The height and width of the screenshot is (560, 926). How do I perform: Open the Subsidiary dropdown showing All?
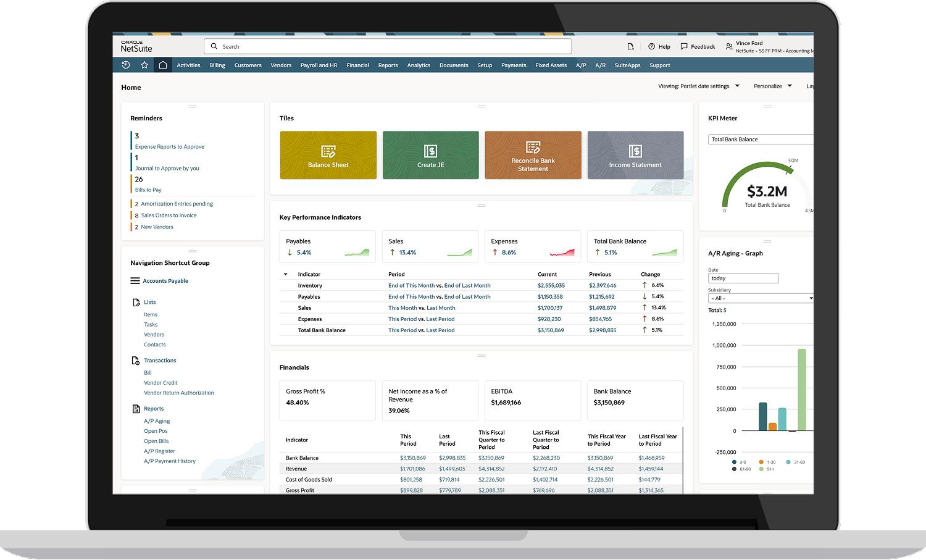[x=761, y=298]
